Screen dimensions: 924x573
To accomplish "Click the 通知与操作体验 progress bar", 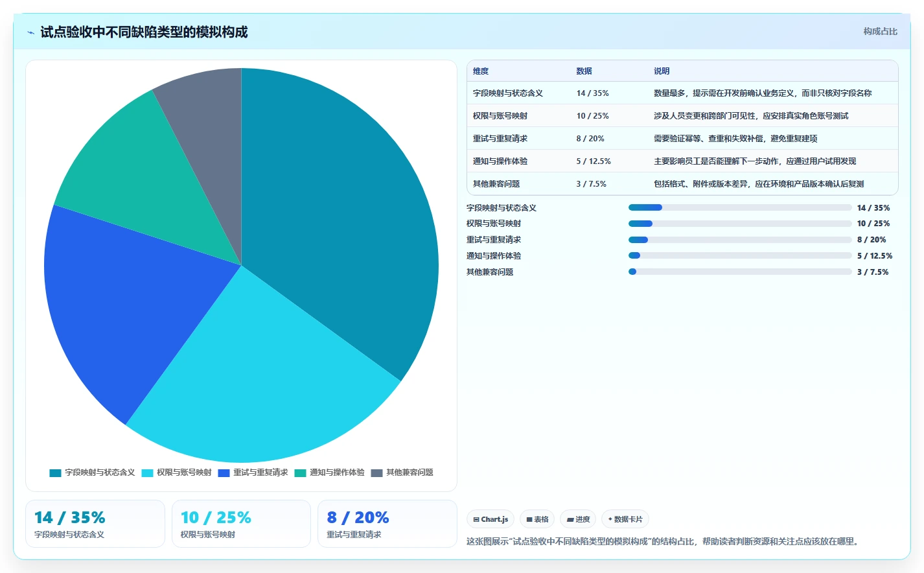I will (740, 255).
